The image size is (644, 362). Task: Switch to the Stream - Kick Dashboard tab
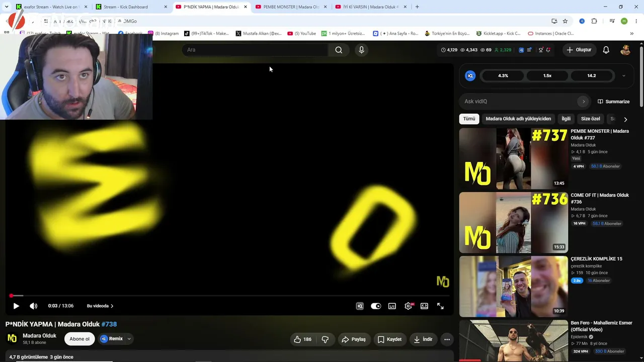click(x=131, y=7)
